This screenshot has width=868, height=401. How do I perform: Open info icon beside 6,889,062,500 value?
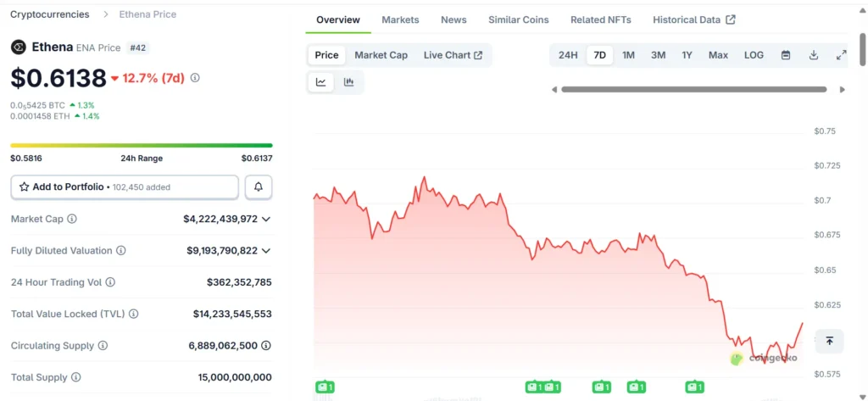(x=266, y=346)
